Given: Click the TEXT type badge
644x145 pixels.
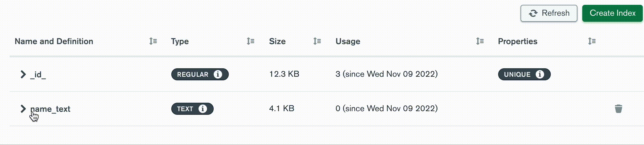Looking at the screenshot, I should 185,109.
